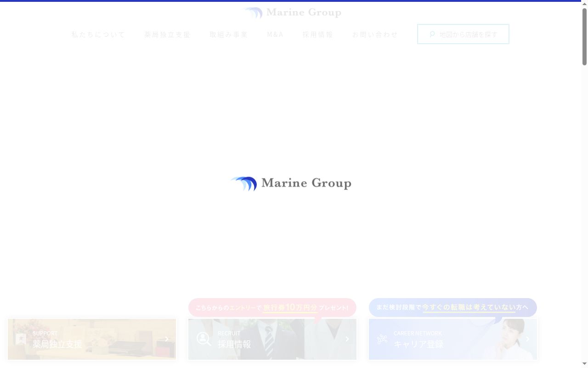Click the blue 今すぐの転職は考えていない方へ bubble
Viewport: 588px width, 368px height.
(x=453, y=307)
